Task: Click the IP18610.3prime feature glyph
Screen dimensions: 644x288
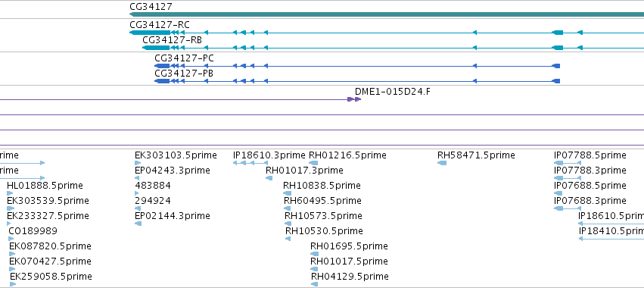Action: coord(250,163)
